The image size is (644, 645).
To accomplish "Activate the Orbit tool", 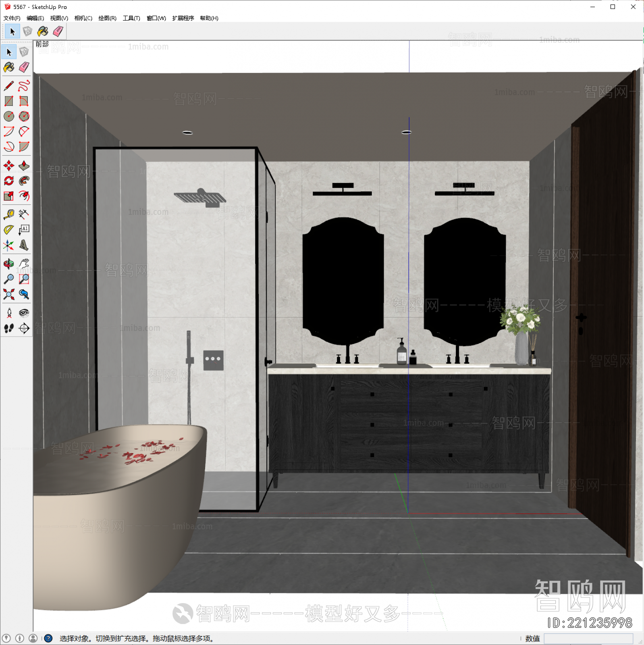I will 9,264.
